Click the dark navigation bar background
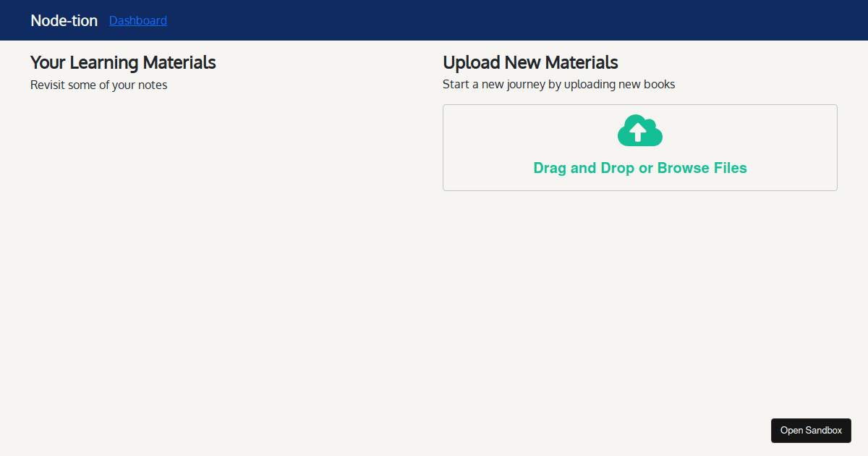The height and width of the screenshot is (456, 868). 434,20
